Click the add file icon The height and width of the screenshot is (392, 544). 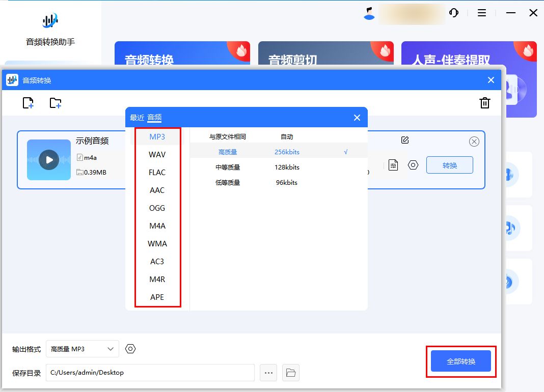(28, 103)
